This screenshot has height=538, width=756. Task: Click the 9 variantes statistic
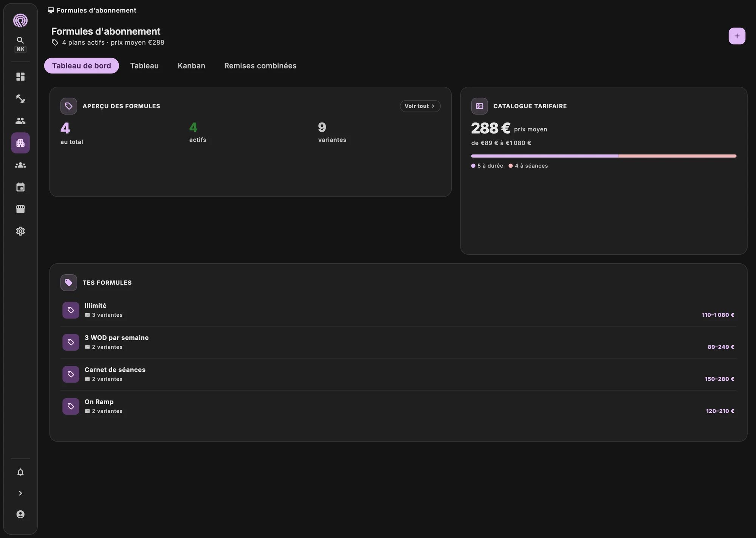(332, 132)
